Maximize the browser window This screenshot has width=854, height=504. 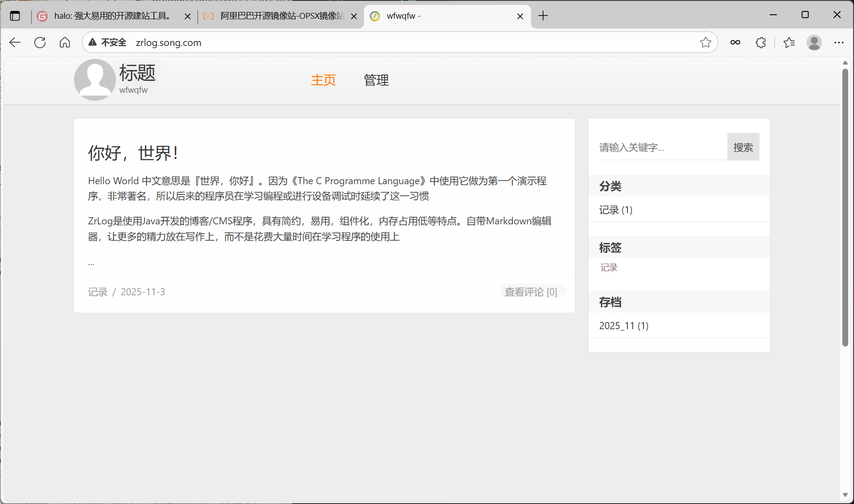click(x=805, y=15)
